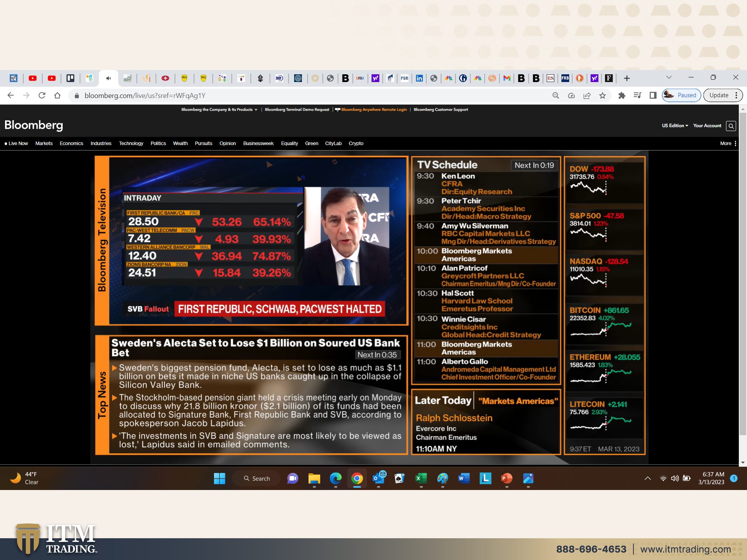Open the Chrome three-dot menu

click(x=736, y=95)
